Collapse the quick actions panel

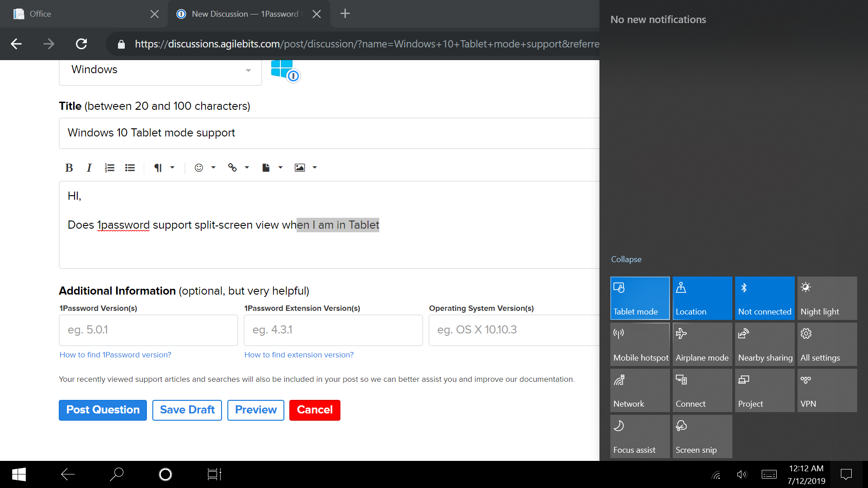point(626,259)
